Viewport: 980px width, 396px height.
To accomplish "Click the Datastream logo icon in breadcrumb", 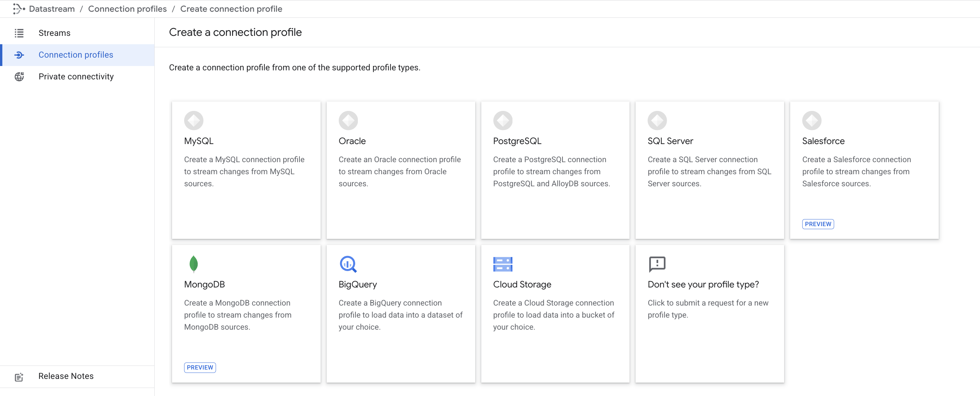I will click(x=18, y=9).
